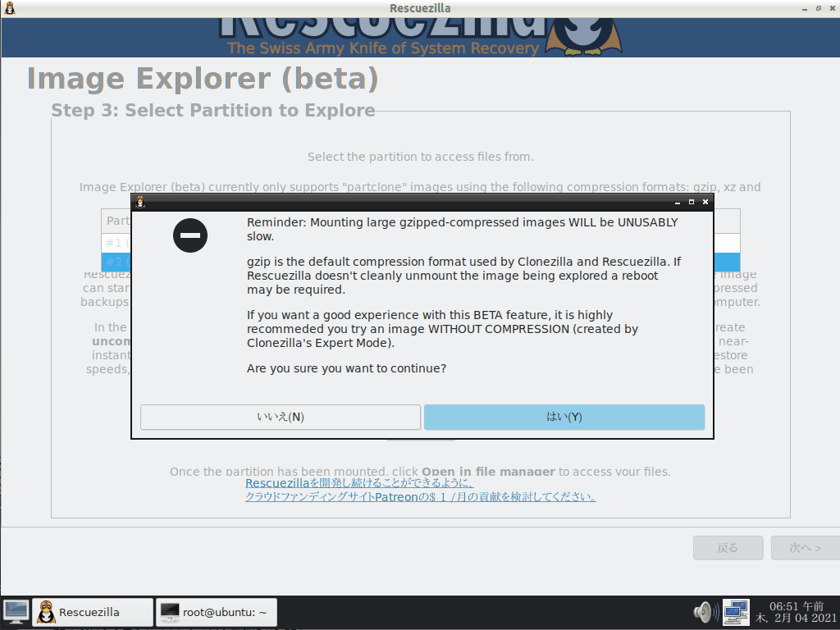Screen dimensions: 840x630
Task: Click the penguin icon in dialog titlebar
Action: [x=140, y=202]
